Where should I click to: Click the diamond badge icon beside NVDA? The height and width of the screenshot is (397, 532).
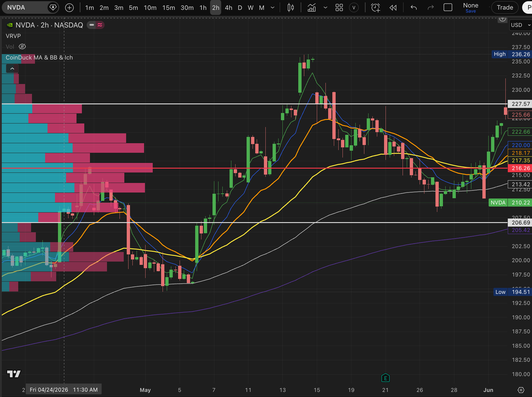[x=53, y=7]
